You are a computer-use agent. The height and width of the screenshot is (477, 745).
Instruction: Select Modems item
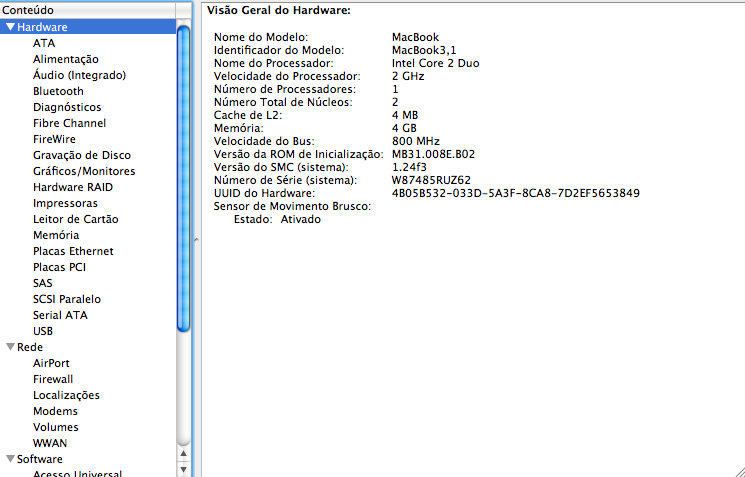(55, 411)
